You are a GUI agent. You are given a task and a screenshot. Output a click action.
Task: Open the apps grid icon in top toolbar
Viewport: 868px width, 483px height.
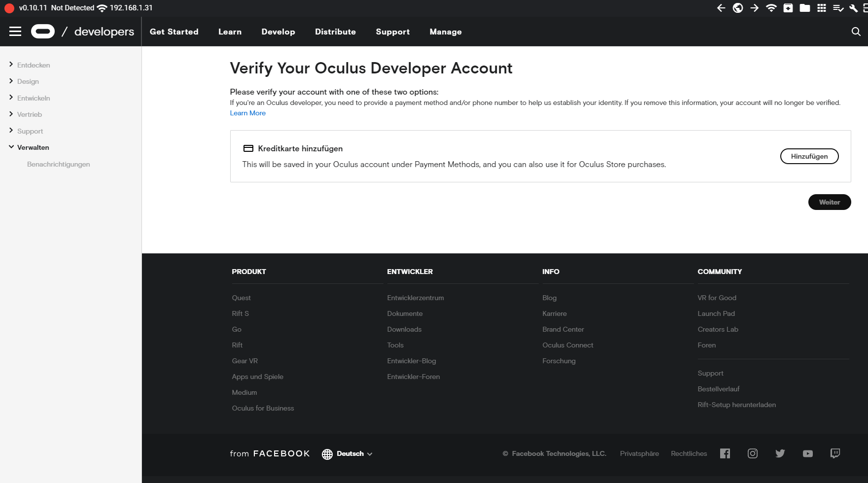822,8
